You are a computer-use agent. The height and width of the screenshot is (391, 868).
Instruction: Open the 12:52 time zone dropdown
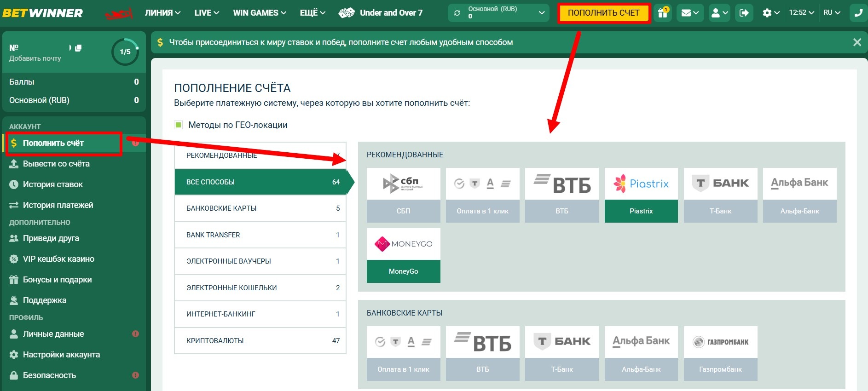pyautogui.click(x=801, y=13)
